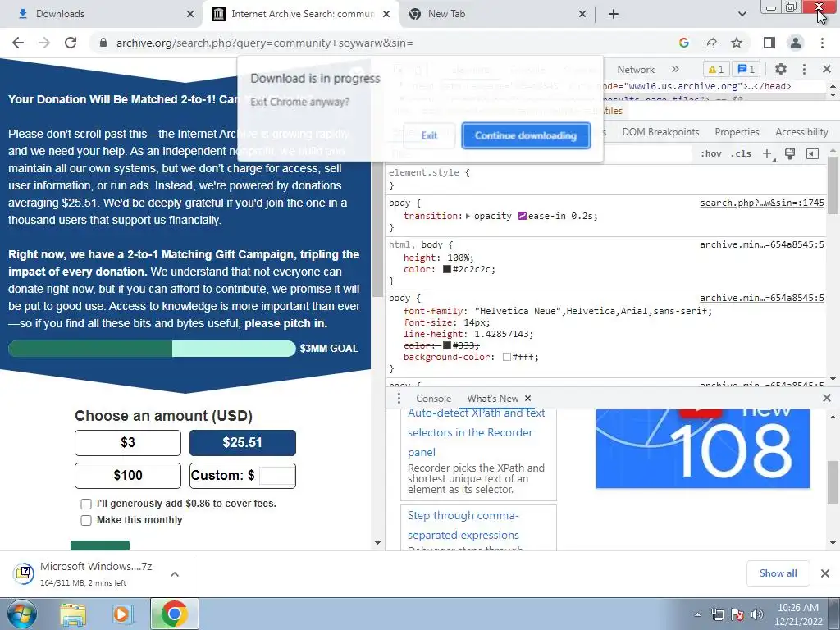
Task: Select the $25.51 donation amount
Action: pyautogui.click(x=242, y=442)
